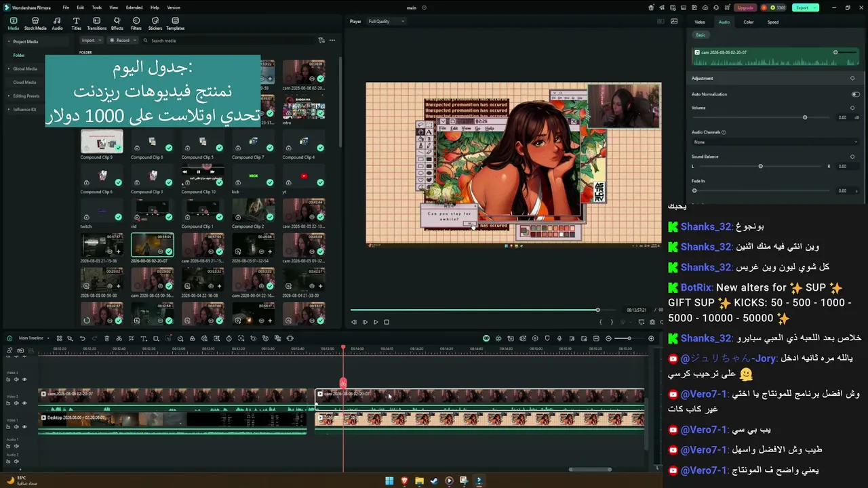Click the redo arrow in timeline toolbar
Image resolution: width=868 pixels, height=488 pixels.
tap(94, 338)
